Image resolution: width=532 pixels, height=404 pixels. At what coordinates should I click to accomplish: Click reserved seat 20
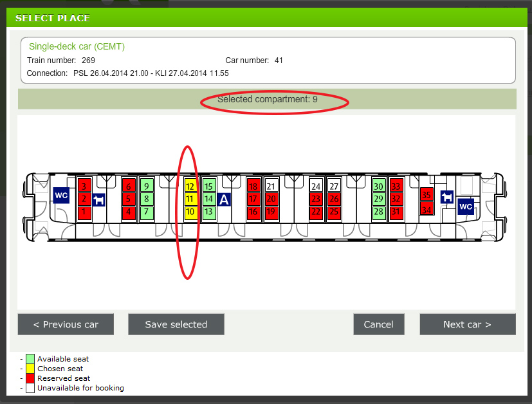point(271,199)
